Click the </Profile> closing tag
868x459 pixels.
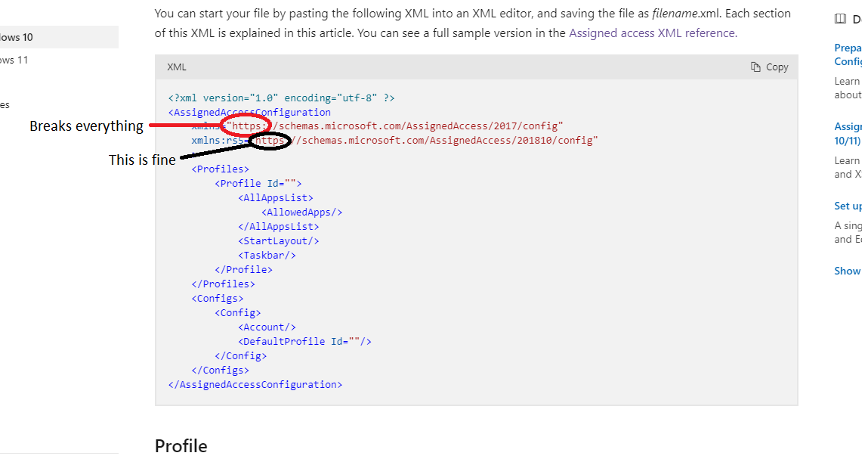[243, 270]
